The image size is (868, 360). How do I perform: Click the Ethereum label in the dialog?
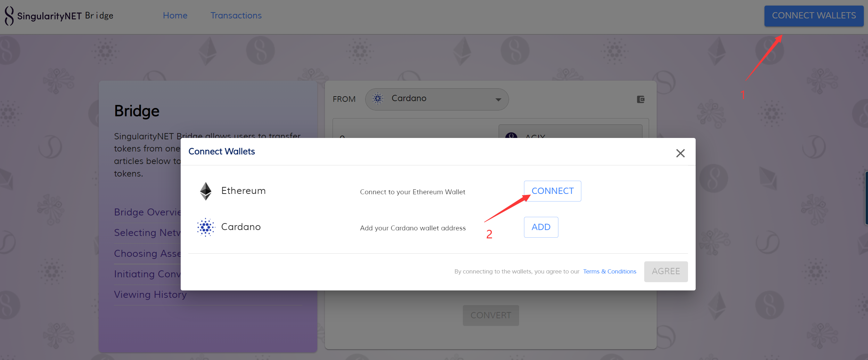click(243, 191)
